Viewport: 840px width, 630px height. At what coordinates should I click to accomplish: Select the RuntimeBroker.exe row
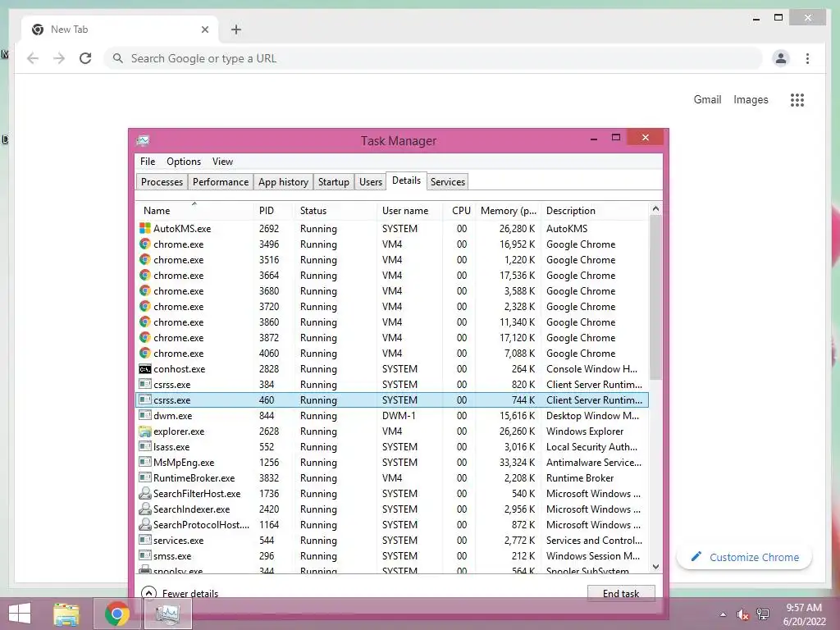pos(392,478)
